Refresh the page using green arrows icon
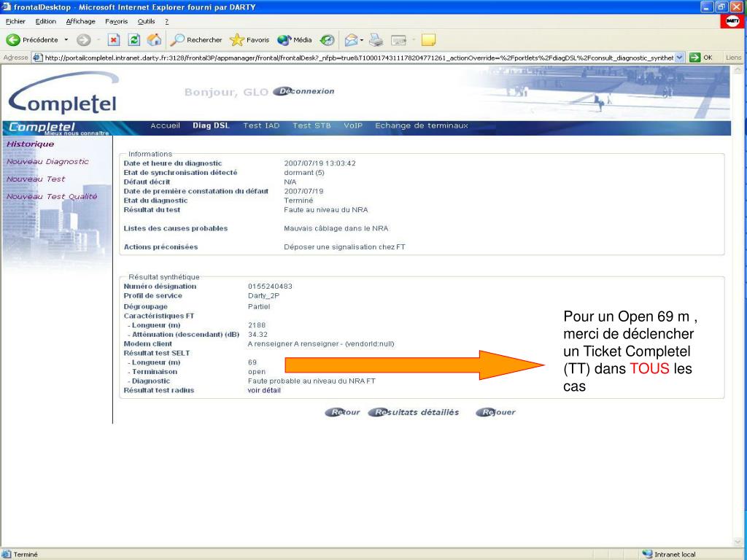 click(134, 40)
